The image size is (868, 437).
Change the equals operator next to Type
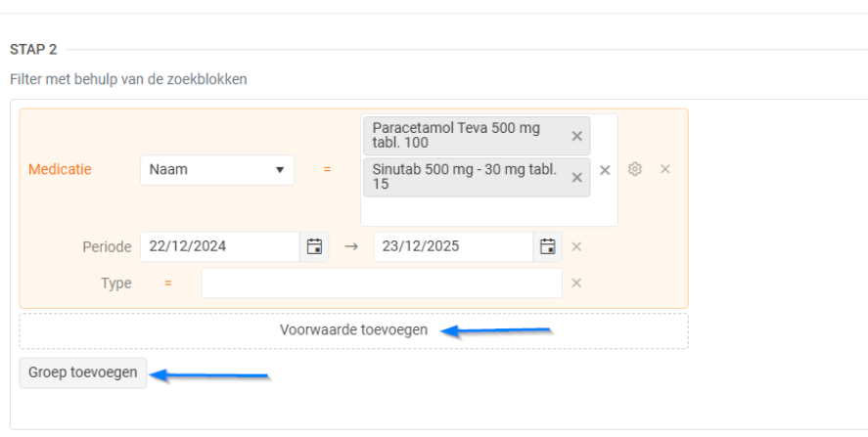click(168, 284)
